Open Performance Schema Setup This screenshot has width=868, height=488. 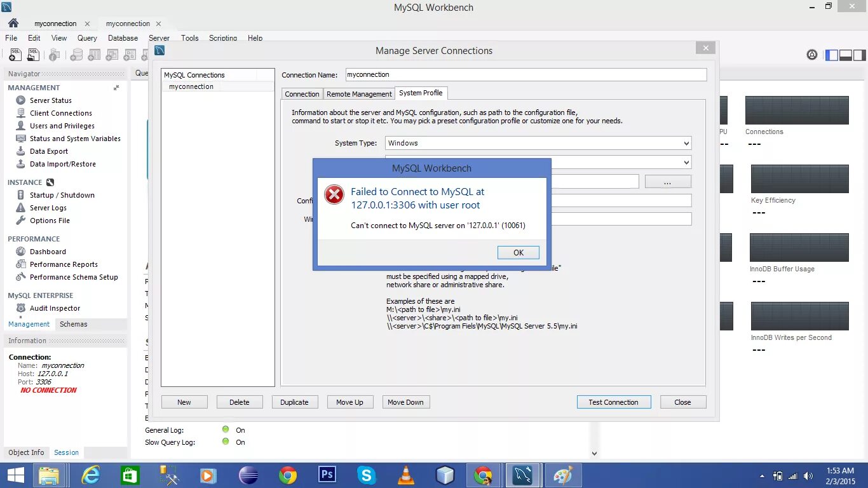tap(74, 277)
